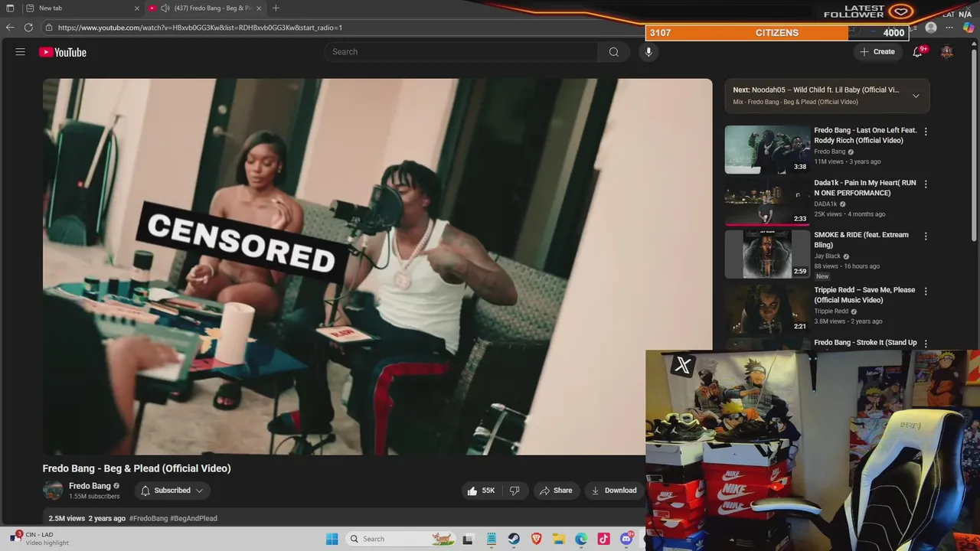Viewport: 980px width, 551px height.
Task: Click the video title Beg & Plead
Action: tap(136, 468)
